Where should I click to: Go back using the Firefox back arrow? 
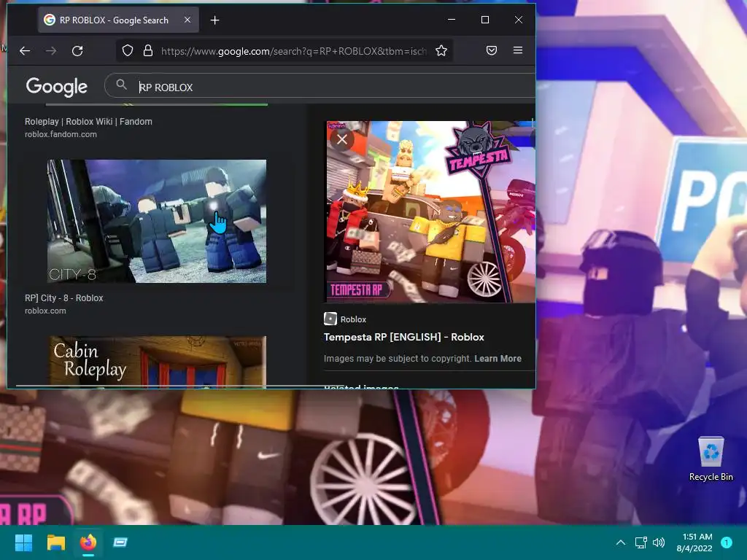25,50
